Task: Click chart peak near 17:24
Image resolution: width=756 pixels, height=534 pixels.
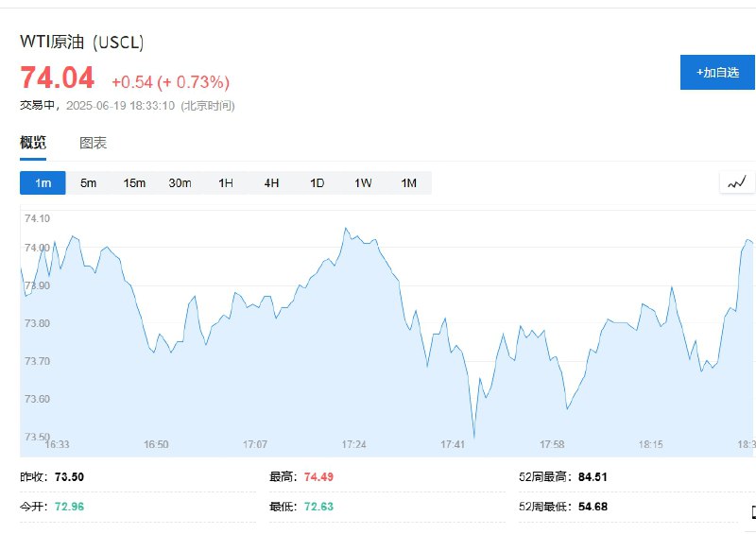Action: click(x=346, y=228)
